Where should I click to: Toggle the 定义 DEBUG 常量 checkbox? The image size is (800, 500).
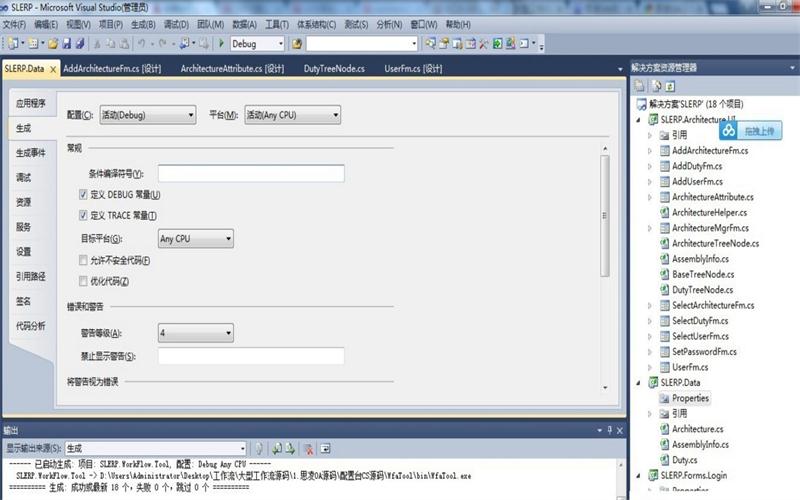tap(83, 194)
